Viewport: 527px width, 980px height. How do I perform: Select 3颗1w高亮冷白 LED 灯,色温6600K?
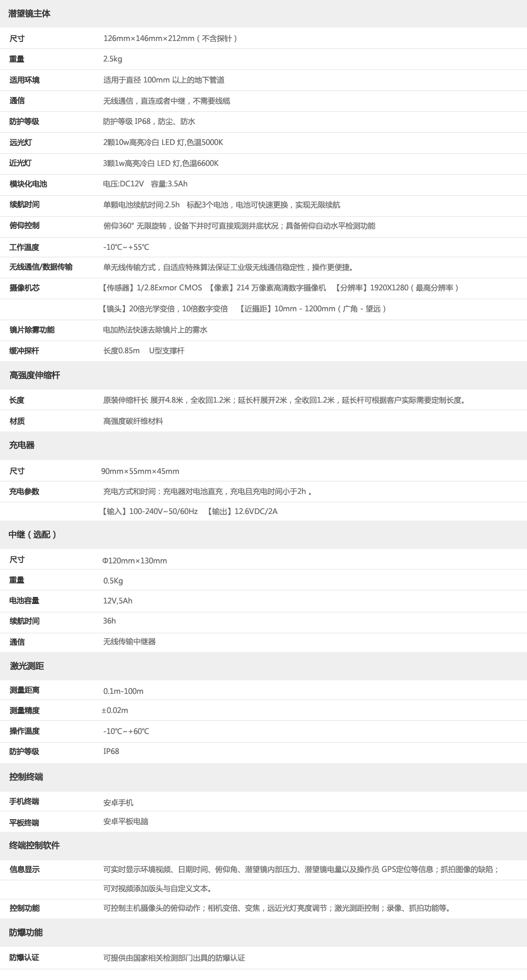pos(161,163)
